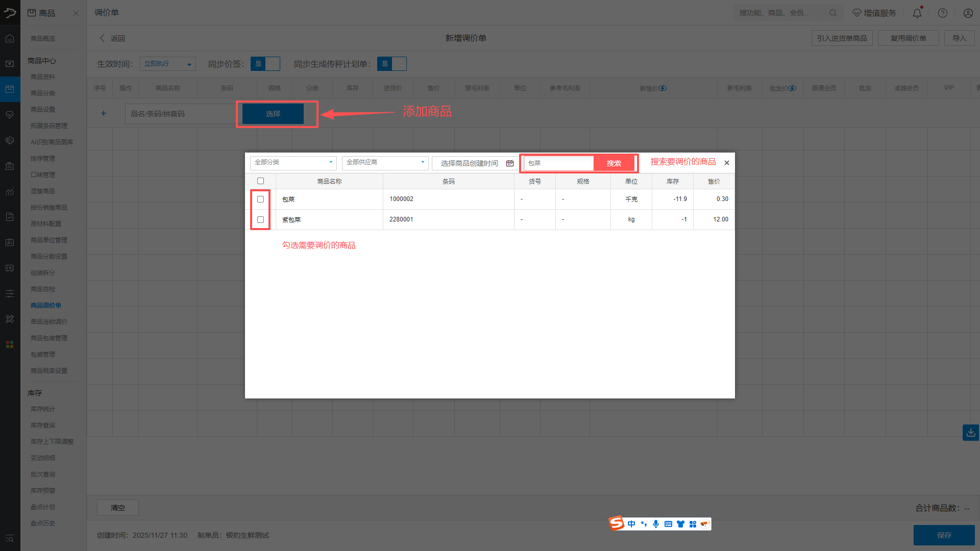The width and height of the screenshot is (980, 551).
Task: Open the help question mark icon
Action: coord(942,13)
